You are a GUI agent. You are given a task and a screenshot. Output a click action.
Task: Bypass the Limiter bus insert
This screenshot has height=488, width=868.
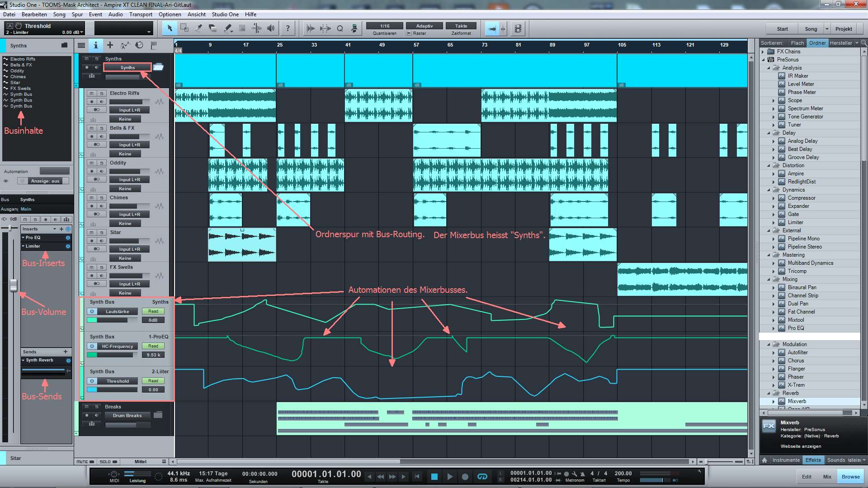[x=68, y=246]
